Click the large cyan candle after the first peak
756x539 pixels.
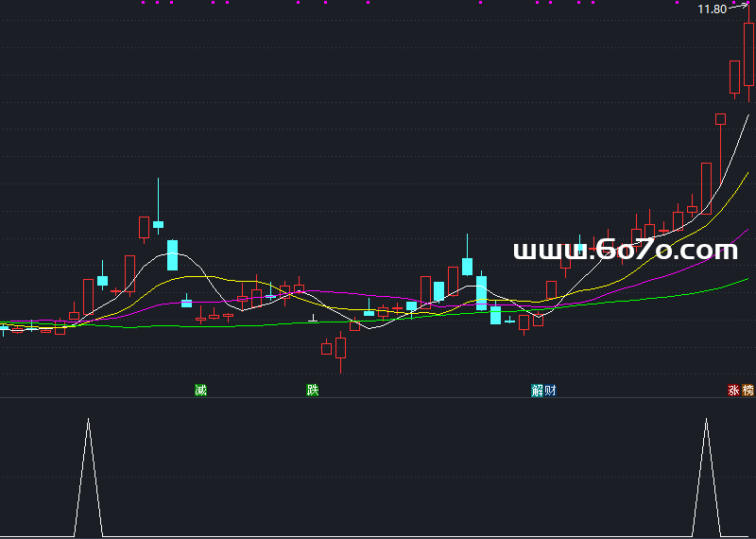pos(173,254)
